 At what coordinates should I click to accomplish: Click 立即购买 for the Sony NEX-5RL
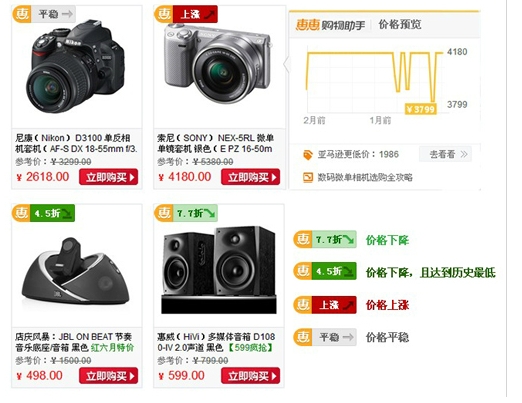click(251, 177)
